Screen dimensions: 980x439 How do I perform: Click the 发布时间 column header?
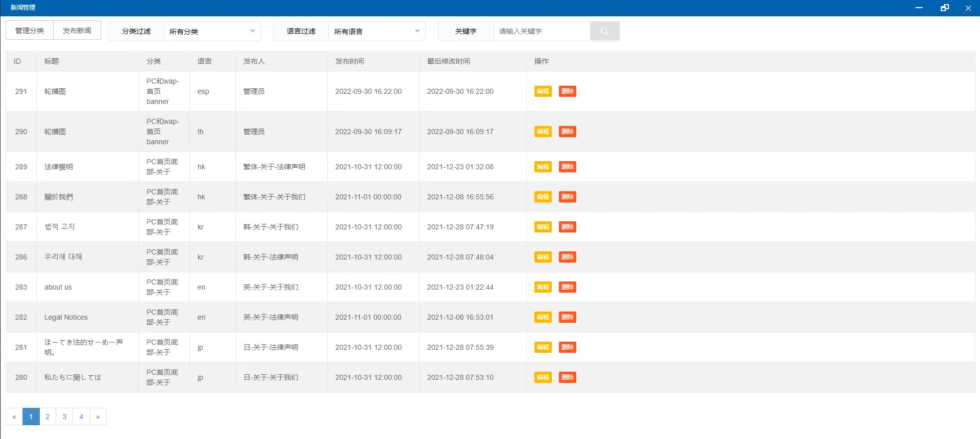pyautogui.click(x=350, y=61)
